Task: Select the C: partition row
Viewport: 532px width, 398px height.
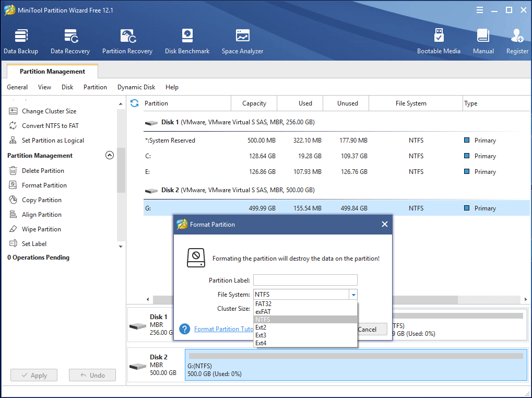Action: click(337, 156)
